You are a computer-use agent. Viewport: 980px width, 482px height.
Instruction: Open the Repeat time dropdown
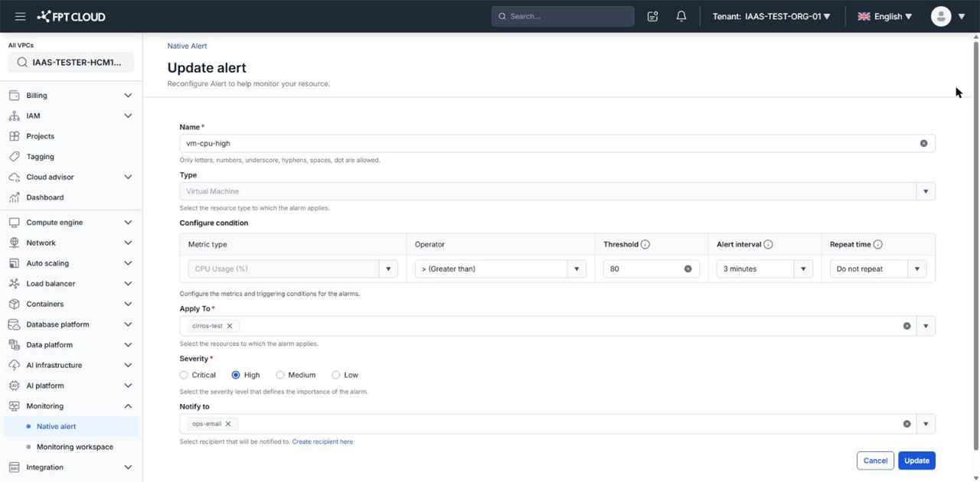[x=917, y=269]
